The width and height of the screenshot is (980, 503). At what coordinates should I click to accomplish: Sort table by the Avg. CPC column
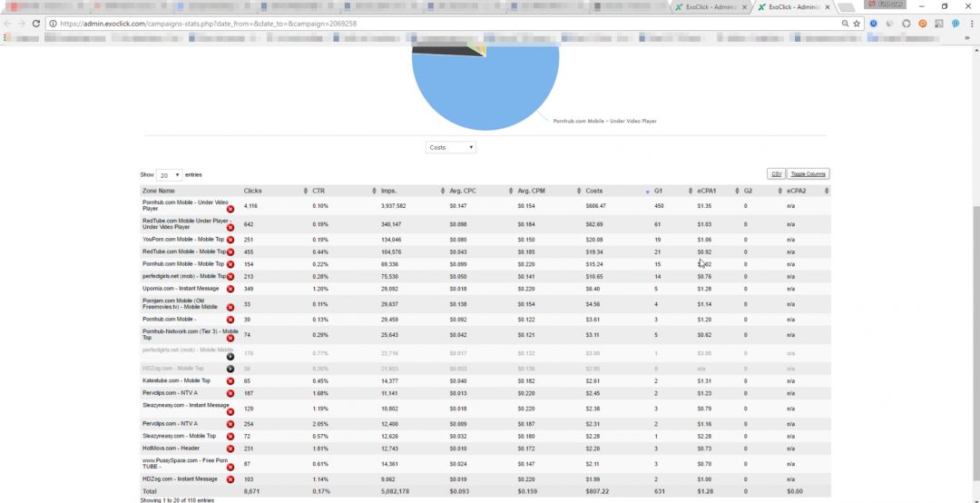point(481,191)
